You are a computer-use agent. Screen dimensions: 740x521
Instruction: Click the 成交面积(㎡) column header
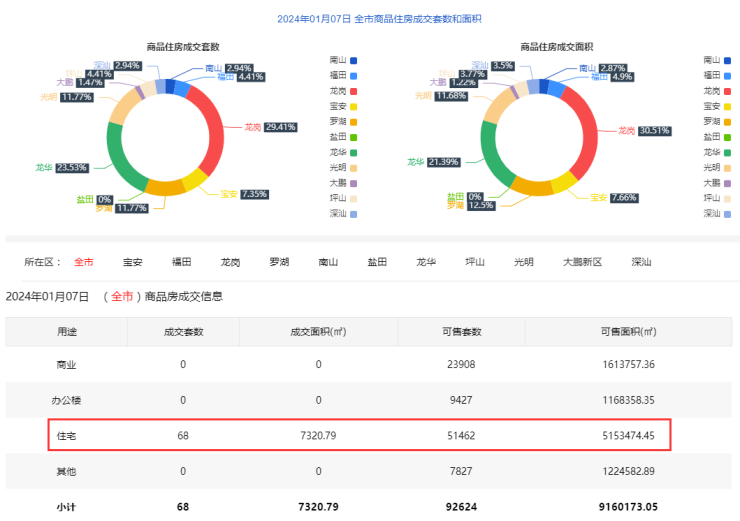[x=318, y=331]
